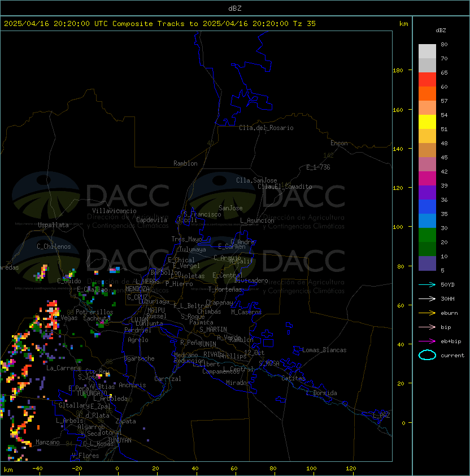This screenshot has height=476, width=470.
Task: Click the 'Carrizal' place label
Action: 168,379
